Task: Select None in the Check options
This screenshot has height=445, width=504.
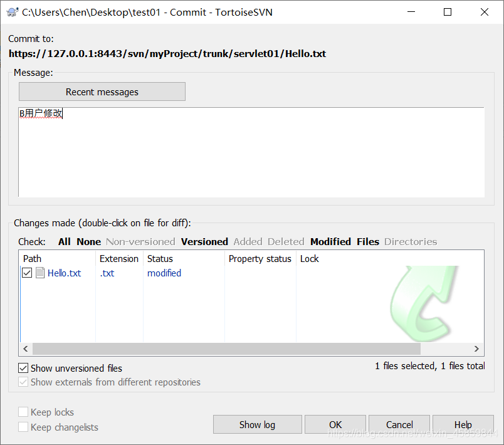Action: coord(89,242)
